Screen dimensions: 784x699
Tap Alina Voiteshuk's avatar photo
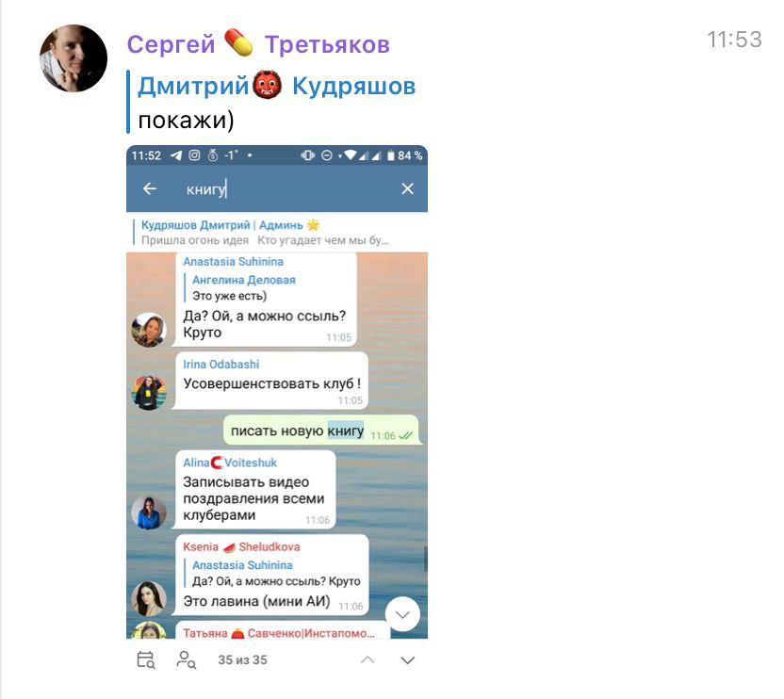pos(149,512)
